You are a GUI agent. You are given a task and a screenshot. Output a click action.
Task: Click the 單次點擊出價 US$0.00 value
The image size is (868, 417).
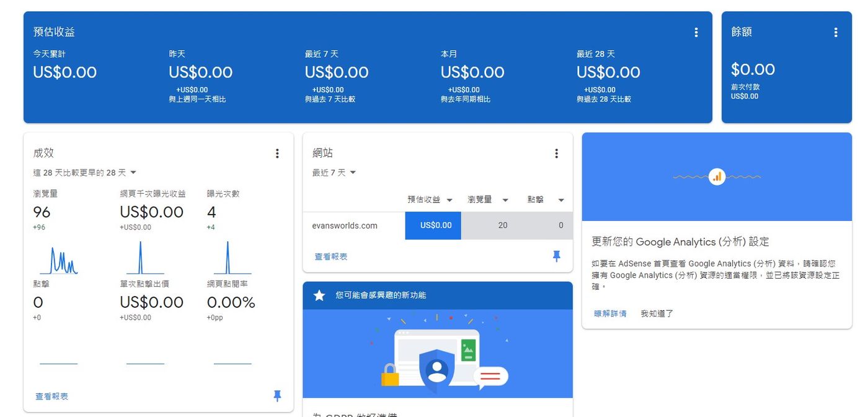point(152,303)
